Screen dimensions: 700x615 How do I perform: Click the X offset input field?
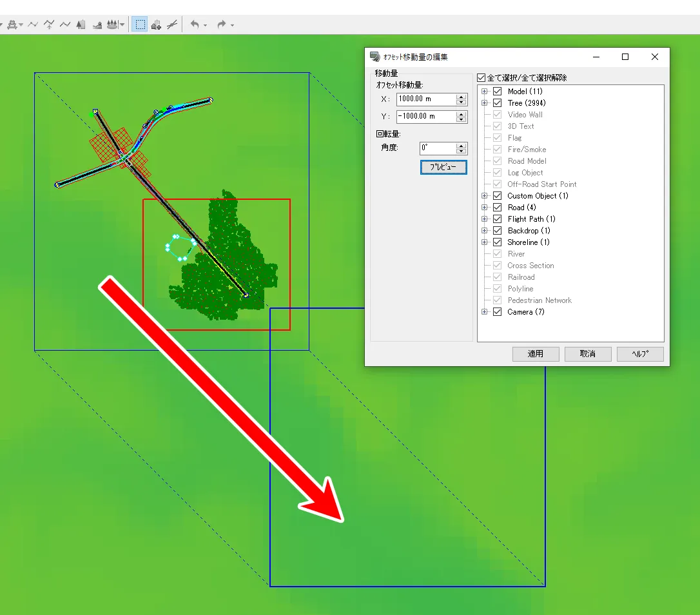[426, 99]
